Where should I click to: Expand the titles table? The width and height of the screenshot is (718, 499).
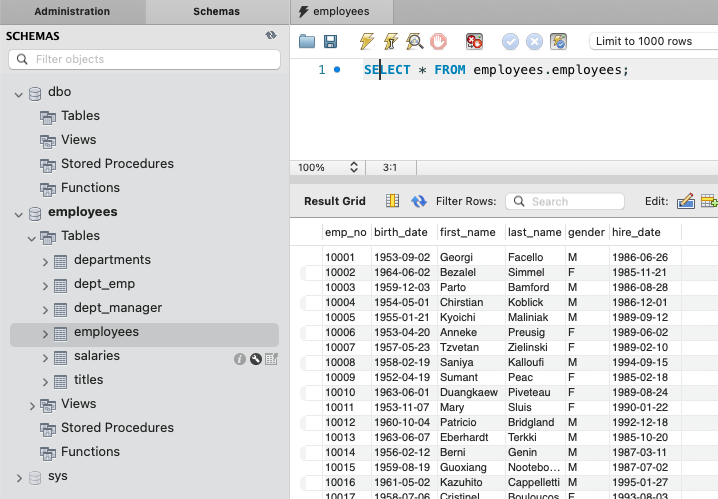coord(45,382)
